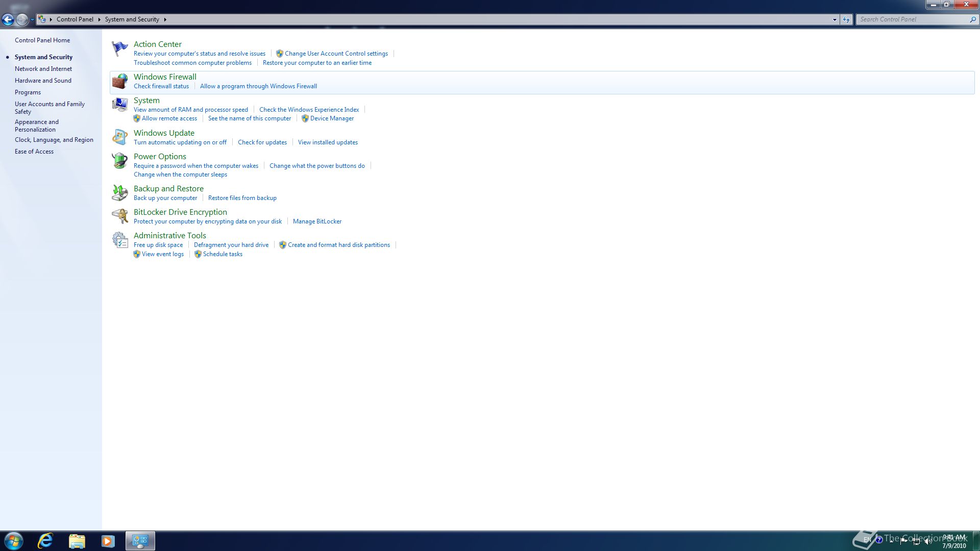Click Schedule tasks link
Screen dimensions: 980x551
tap(223, 254)
